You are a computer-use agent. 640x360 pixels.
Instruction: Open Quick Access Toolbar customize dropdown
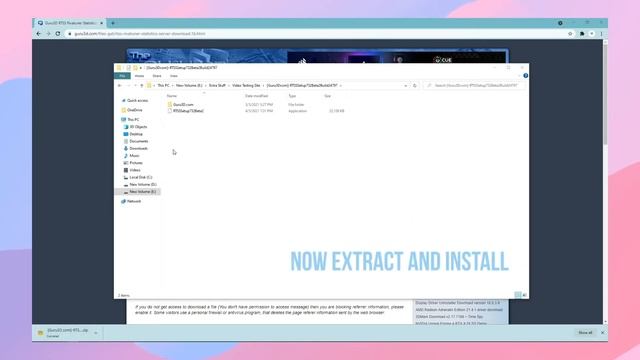pos(141,68)
